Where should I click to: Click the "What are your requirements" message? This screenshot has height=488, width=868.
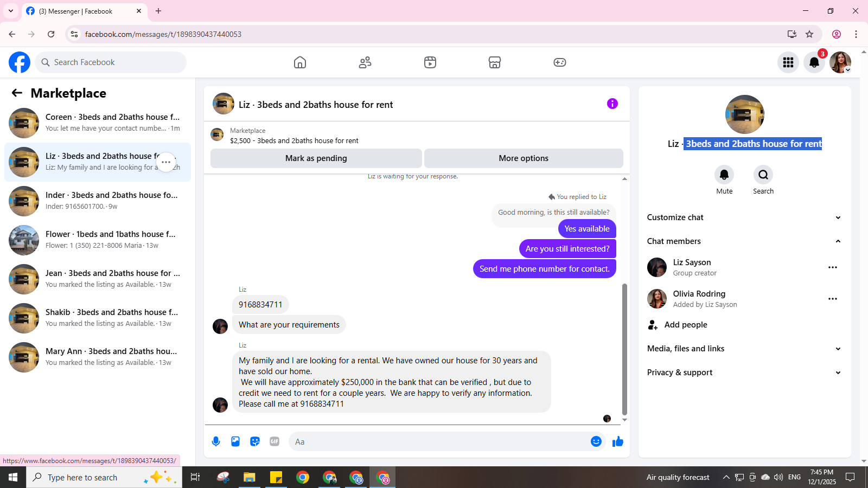pyautogui.click(x=289, y=325)
